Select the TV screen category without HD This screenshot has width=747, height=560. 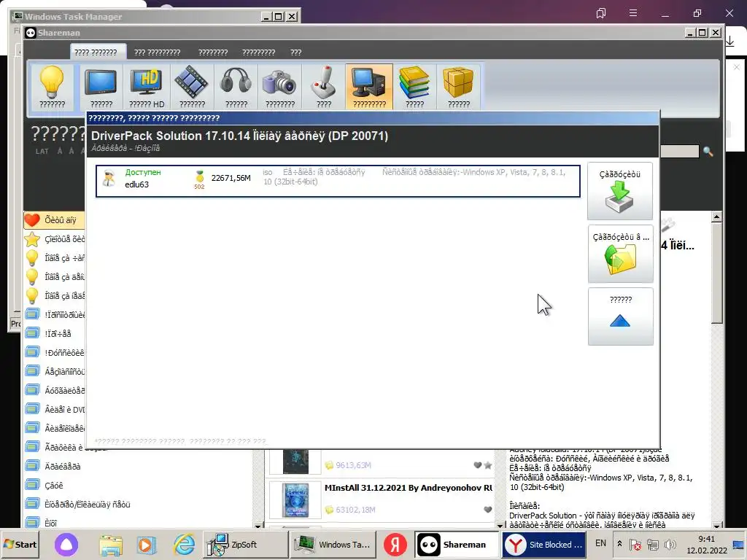[x=101, y=87]
